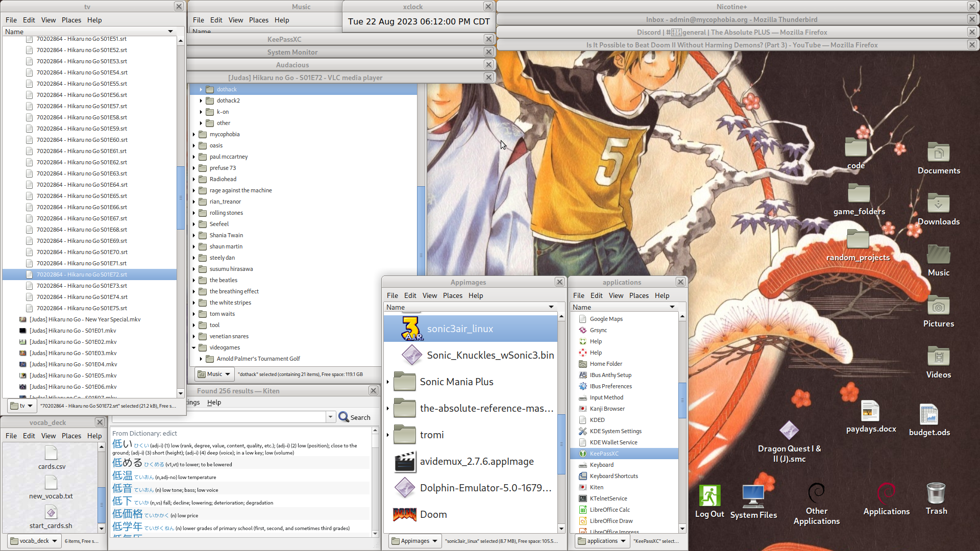Open Kiten search history dropdown arrow
980x551 pixels.
[x=330, y=417]
